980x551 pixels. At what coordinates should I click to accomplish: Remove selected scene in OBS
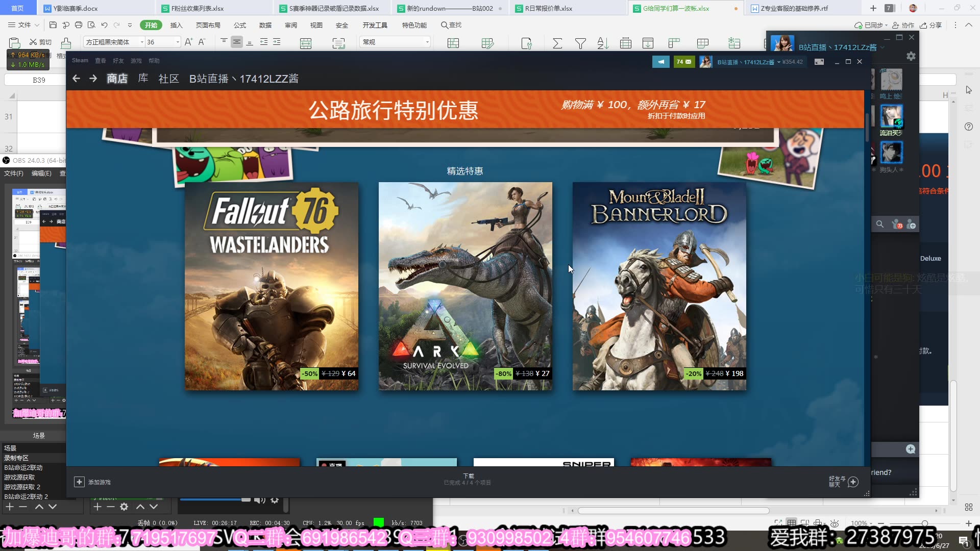[23, 507]
